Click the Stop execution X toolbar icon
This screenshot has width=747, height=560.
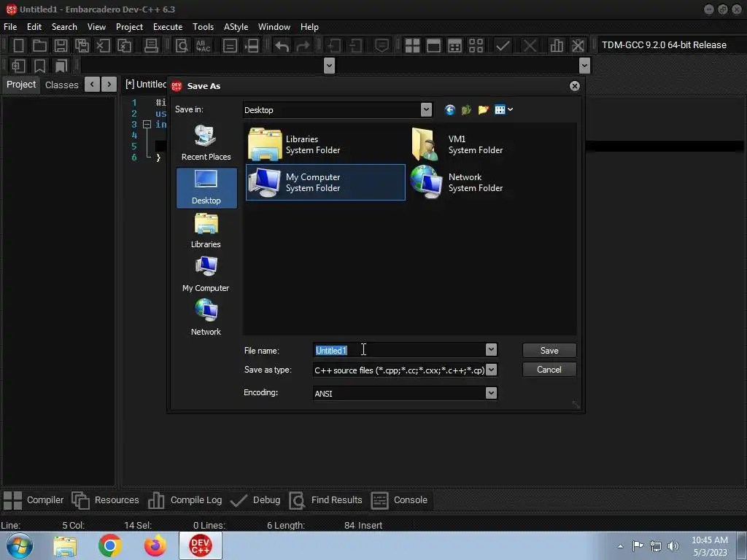pyautogui.click(x=530, y=46)
